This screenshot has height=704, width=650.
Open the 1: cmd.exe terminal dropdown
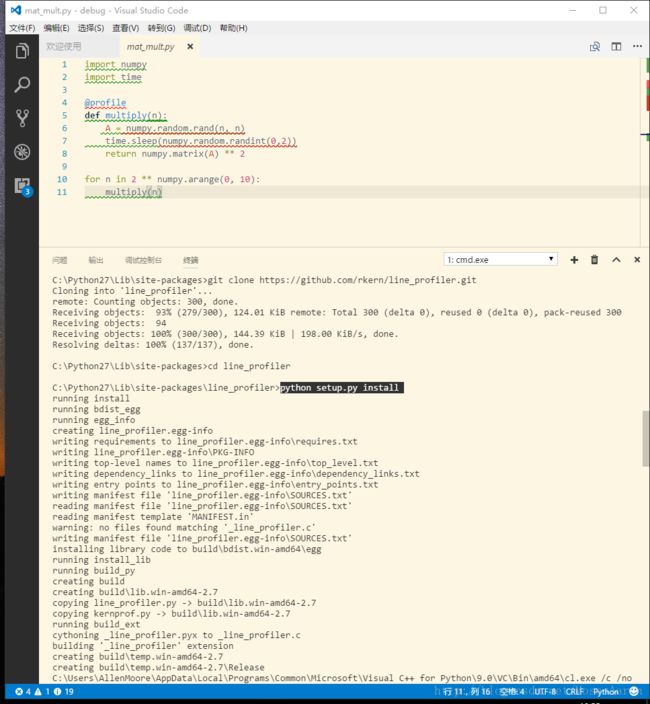(x=501, y=260)
